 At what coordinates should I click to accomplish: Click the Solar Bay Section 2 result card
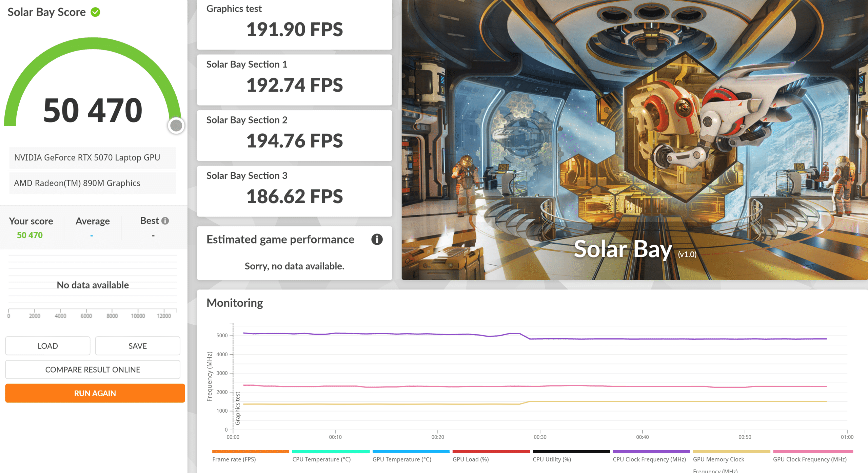(294, 135)
